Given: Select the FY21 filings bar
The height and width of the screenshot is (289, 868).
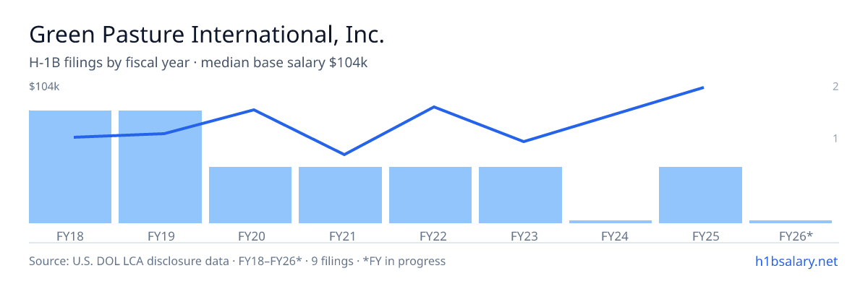Looking at the screenshot, I should point(340,195).
